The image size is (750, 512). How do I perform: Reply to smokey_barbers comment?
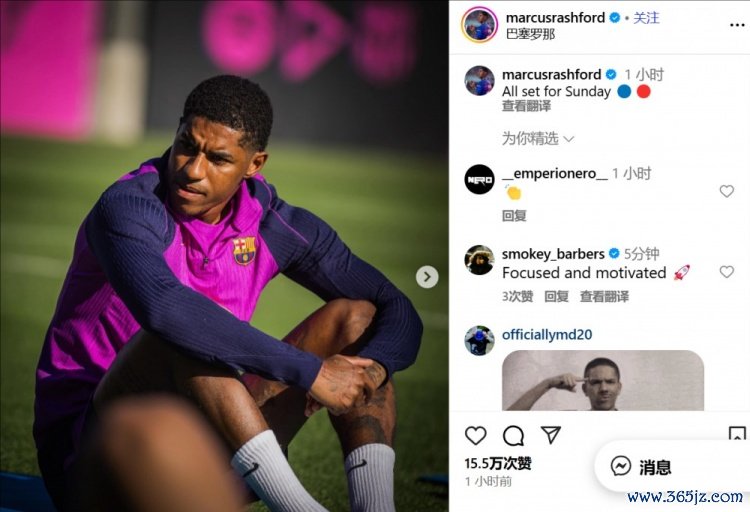coord(556,297)
